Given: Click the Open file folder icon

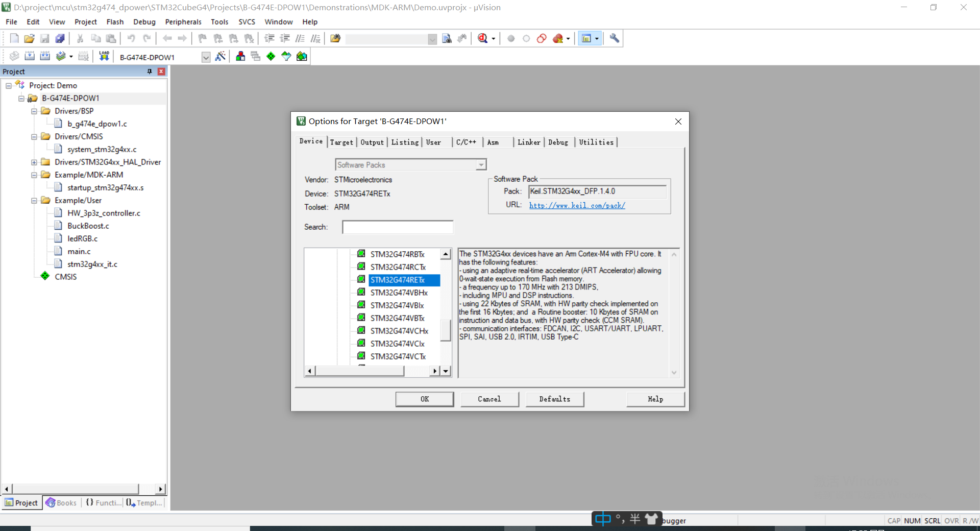Looking at the screenshot, I should coord(30,38).
